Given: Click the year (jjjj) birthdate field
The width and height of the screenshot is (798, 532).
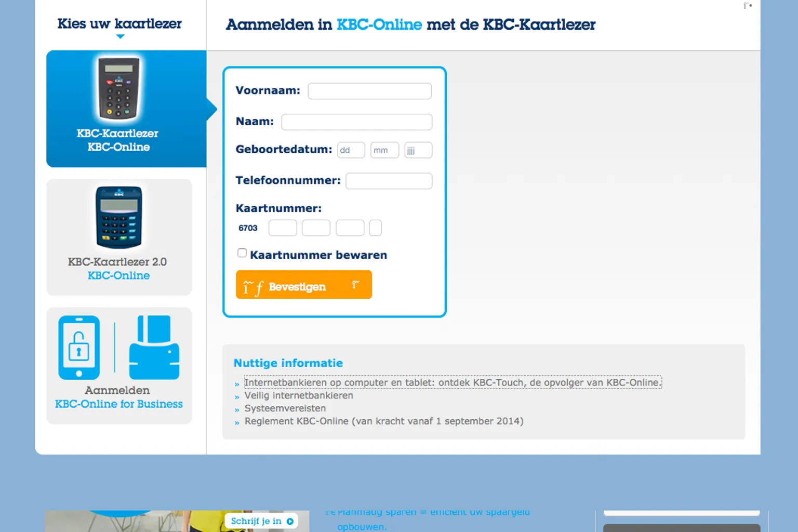Looking at the screenshot, I should (418, 150).
